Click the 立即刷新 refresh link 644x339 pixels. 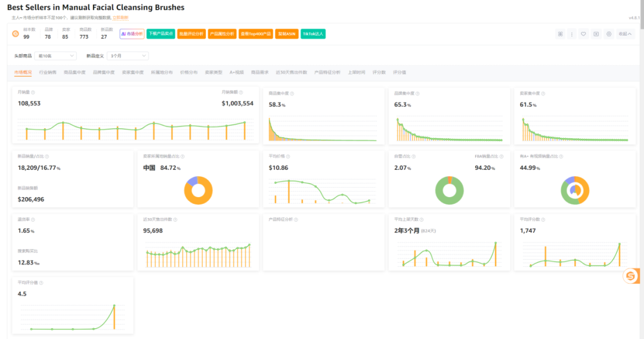tap(120, 18)
